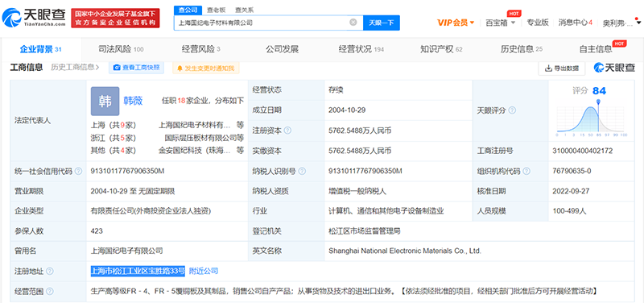Click approval date 2022-09-27
The height and width of the screenshot is (303, 644).
point(572,191)
